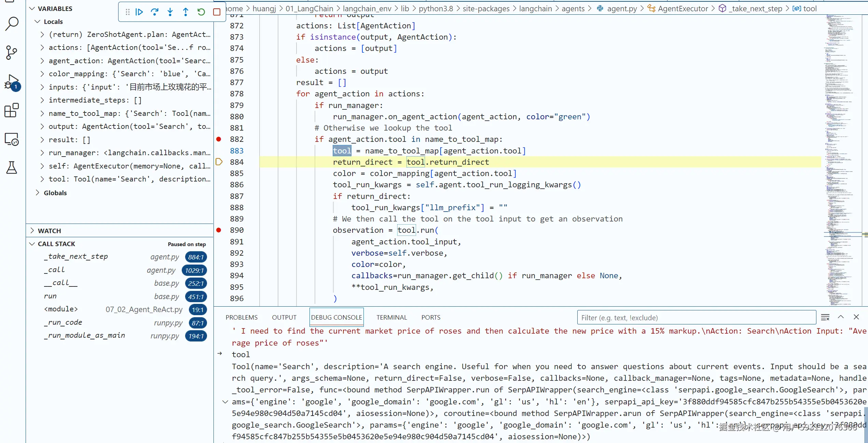
Task: Toggle the breakpoint on line 882
Action: point(219,139)
